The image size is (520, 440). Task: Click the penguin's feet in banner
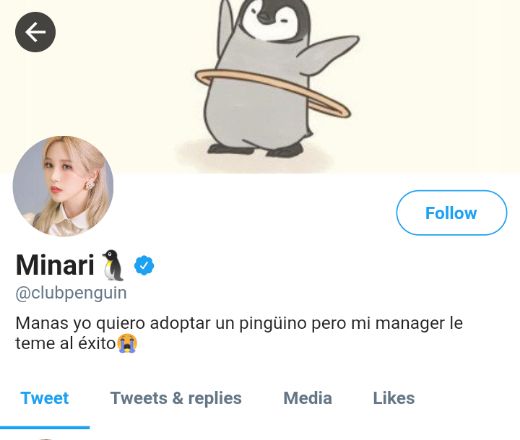255,150
